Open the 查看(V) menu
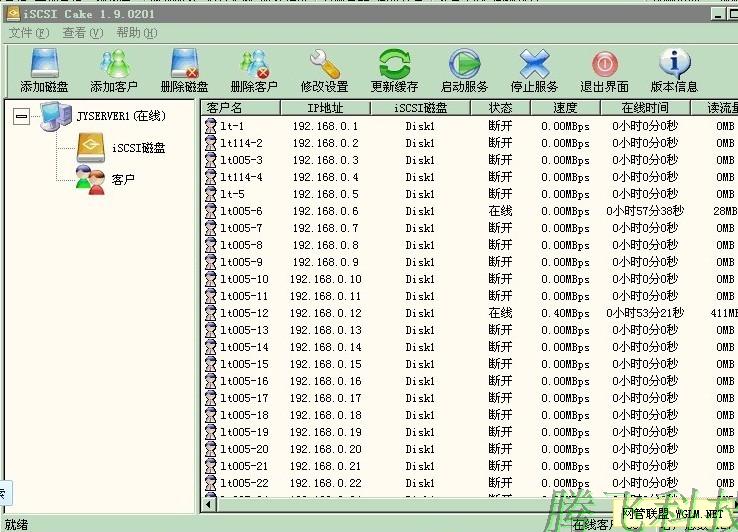Screen dimensions: 738x532 [x=83, y=33]
